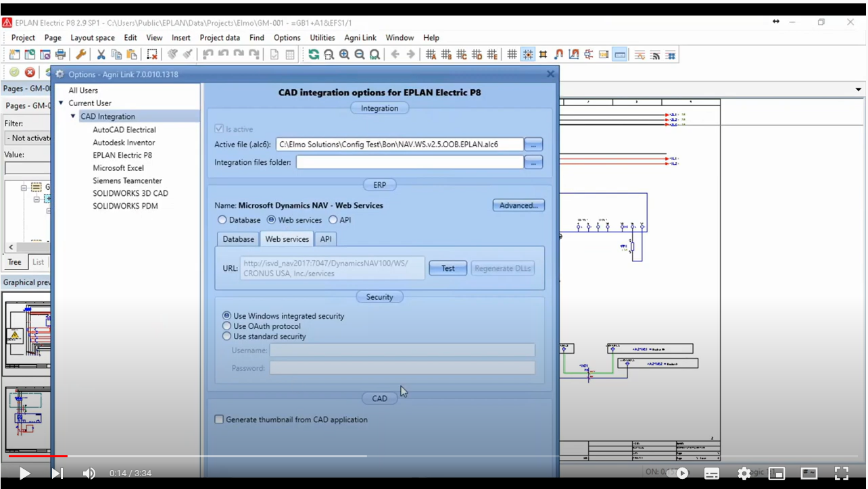Click the wrench settings icon in toolbar
Viewport: 868px width, 489px height.
coord(80,55)
